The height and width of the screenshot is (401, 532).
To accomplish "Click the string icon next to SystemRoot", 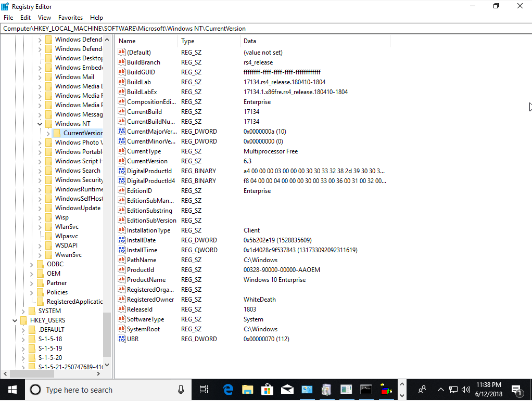I will [x=121, y=329].
